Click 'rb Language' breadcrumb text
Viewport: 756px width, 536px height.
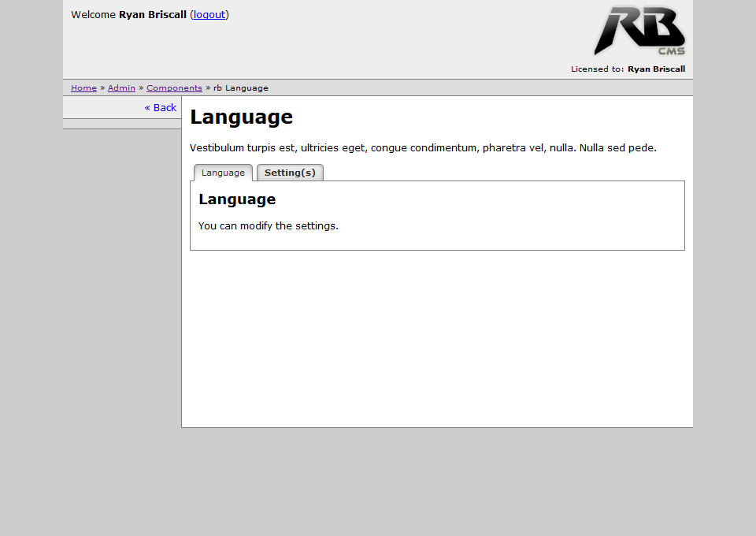coord(241,88)
